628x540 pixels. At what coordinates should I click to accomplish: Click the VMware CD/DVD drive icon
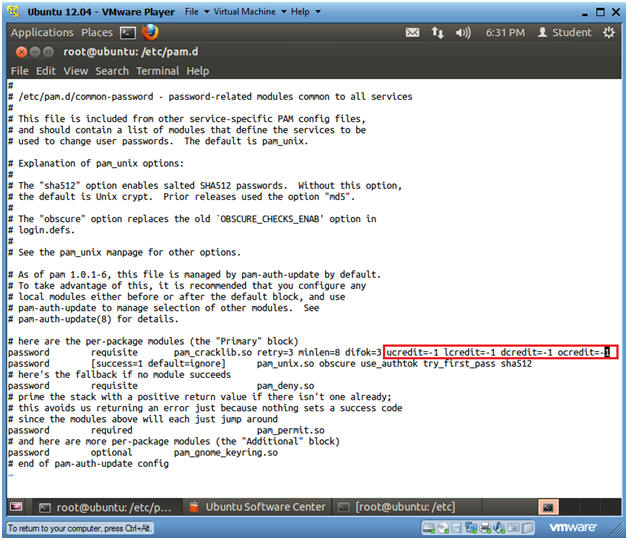point(443,528)
